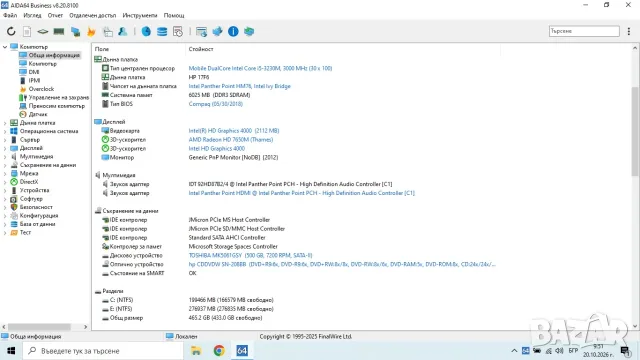Click the report page toolbar icon
Viewport: 640px width, 360px height.
tap(27, 31)
